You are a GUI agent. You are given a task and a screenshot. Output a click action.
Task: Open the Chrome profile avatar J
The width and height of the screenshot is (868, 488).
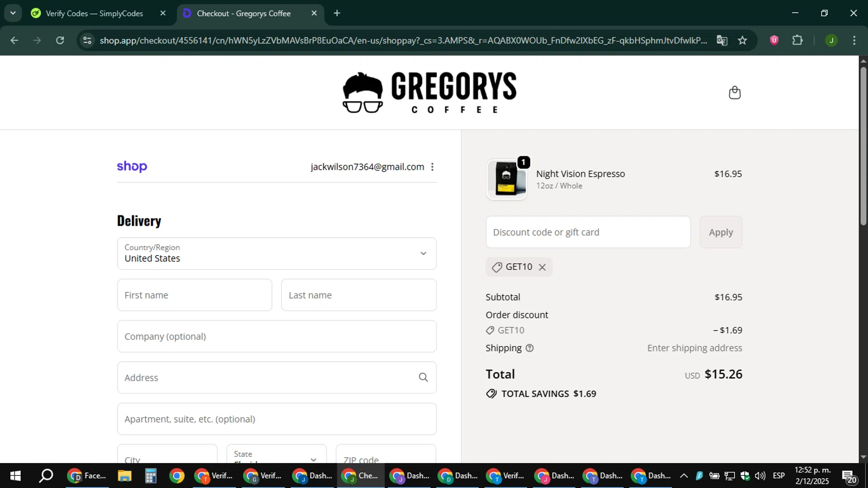831,41
